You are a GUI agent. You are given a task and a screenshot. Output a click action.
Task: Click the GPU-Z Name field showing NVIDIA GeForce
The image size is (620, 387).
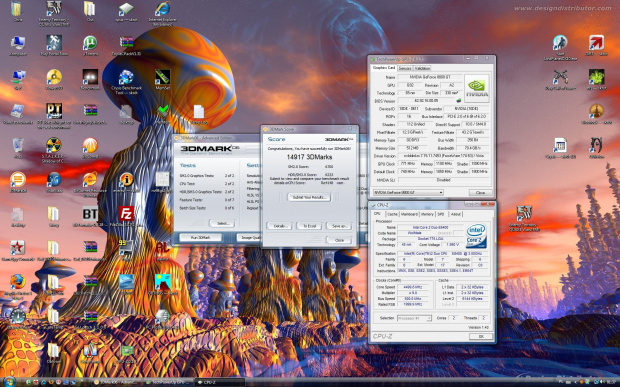click(x=429, y=77)
